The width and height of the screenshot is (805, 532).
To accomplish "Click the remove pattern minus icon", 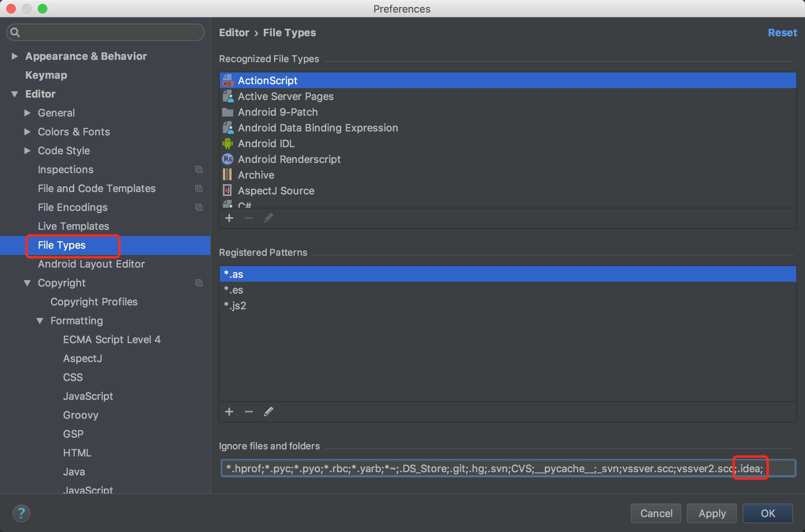I will (249, 412).
